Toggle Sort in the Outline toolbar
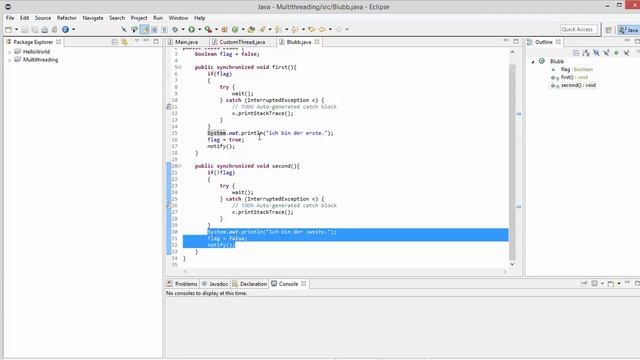The width and height of the screenshot is (640, 360). tap(586, 53)
